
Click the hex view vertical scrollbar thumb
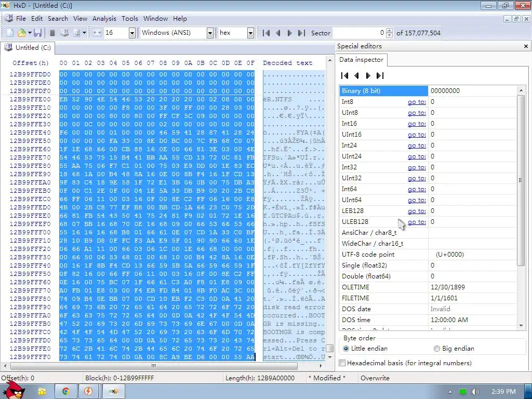(x=329, y=349)
